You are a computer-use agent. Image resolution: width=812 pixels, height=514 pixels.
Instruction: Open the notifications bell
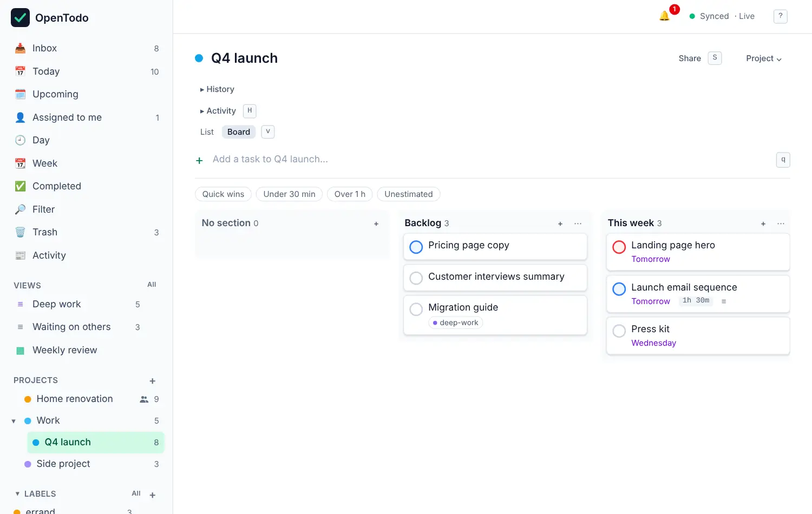pyautogui.click(x=664, y=16)
